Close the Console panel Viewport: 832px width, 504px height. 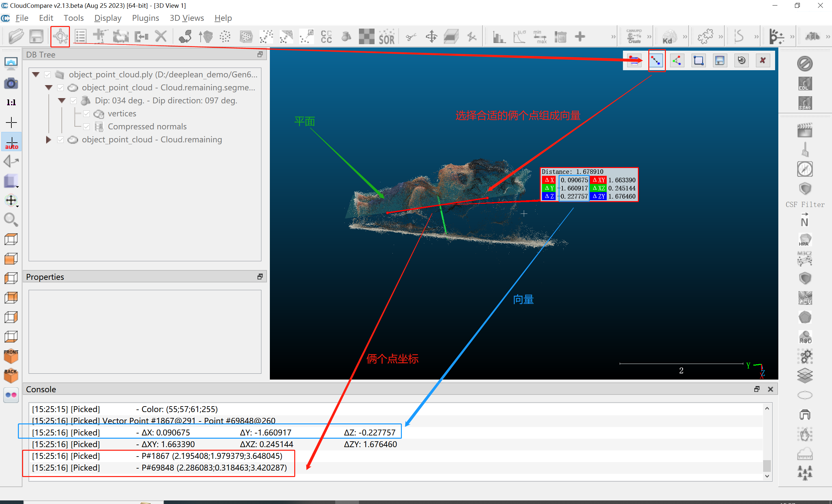(771, 389)
